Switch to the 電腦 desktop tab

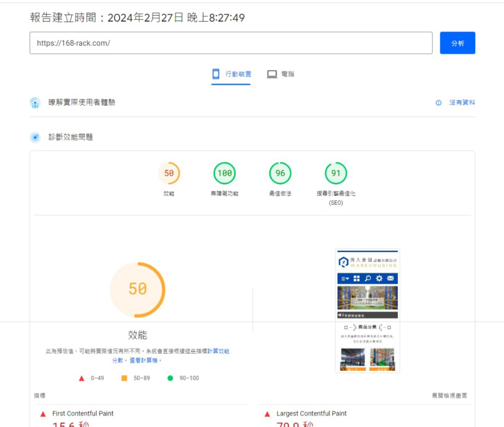click(x=280, y=74)
